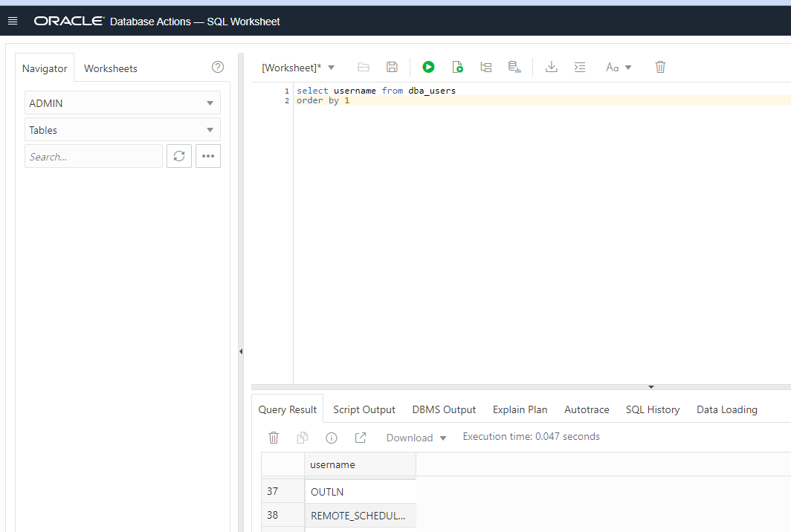Run the SQL statement with green play button
Screen dimensions: 791x532
click(x=428, y=67)
